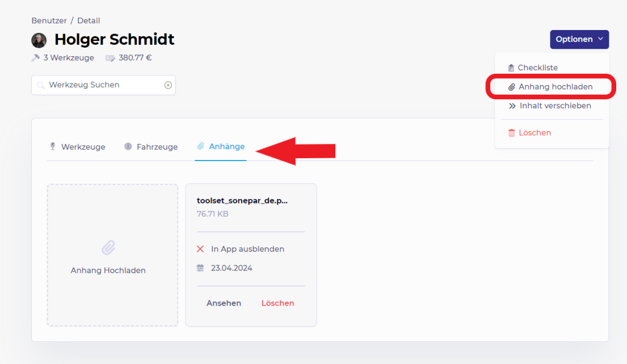
Task: Focus the Werkzeug Suchen input field
Action: click(x=102, y=85)
